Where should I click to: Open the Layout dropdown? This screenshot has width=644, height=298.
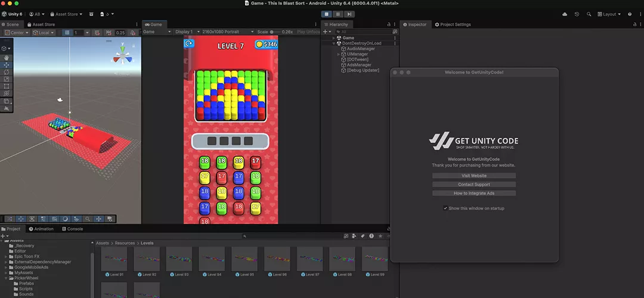point(609,14)
